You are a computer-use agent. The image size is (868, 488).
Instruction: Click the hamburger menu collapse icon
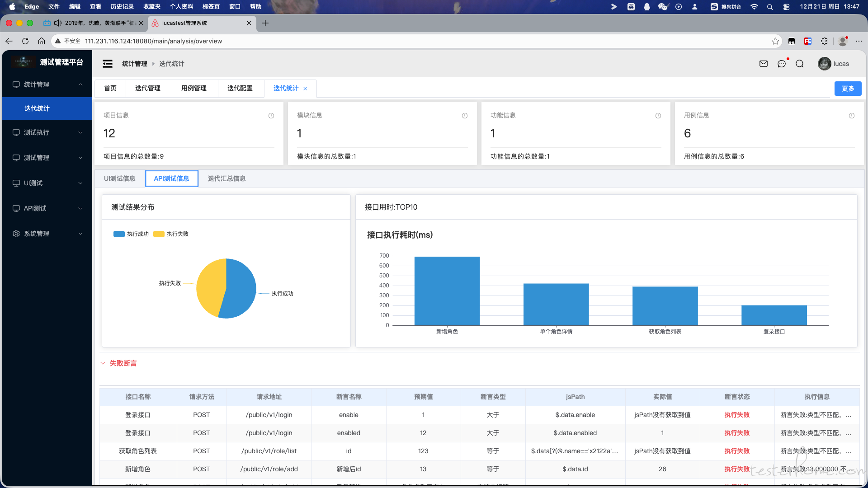click(108, 64)
